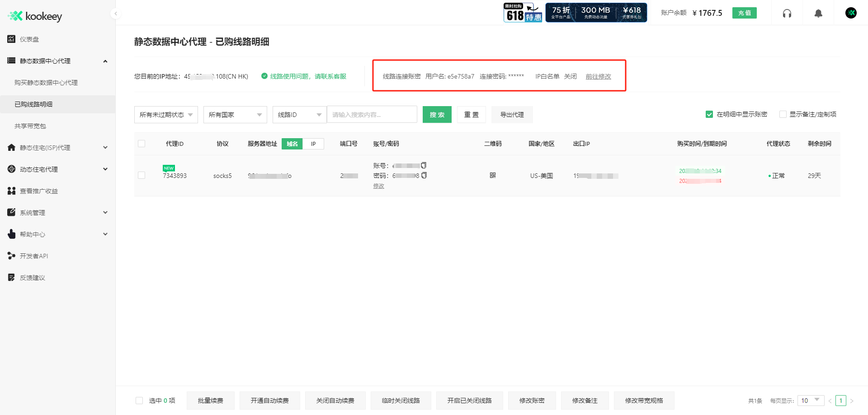Select the checkbox for proxy 7343893

(x=142, y=175)
